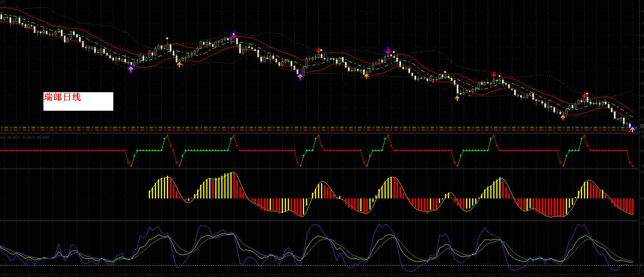
Task: Click the leftmost blue-outlined up arrow marker
Action: 131,69
